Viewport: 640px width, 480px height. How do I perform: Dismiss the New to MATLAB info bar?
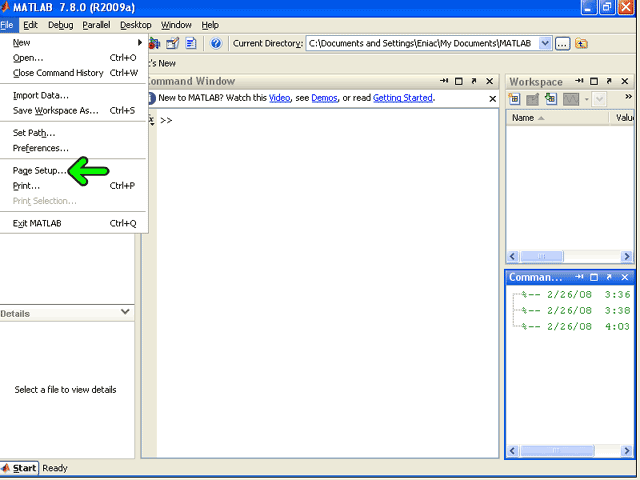(492, 98)
